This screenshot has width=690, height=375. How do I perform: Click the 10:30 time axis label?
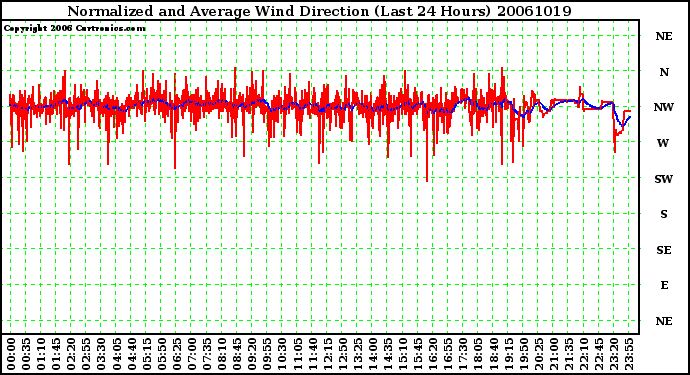pyautogui.click(x=282, y=354)
